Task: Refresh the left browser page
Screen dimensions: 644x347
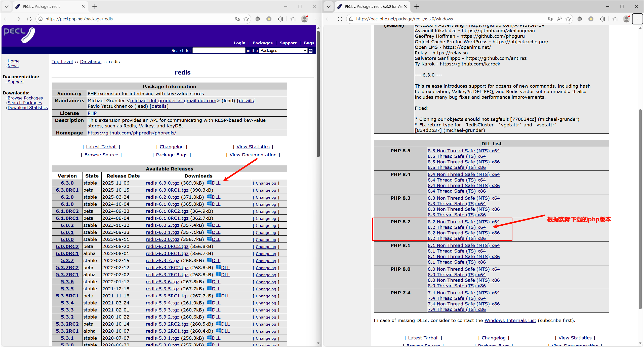Action: click(29, 19)
